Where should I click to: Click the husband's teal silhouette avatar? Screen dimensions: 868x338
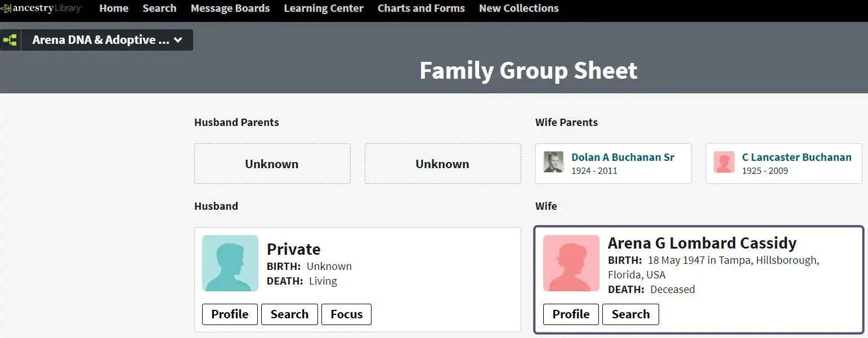click(230, 263)
